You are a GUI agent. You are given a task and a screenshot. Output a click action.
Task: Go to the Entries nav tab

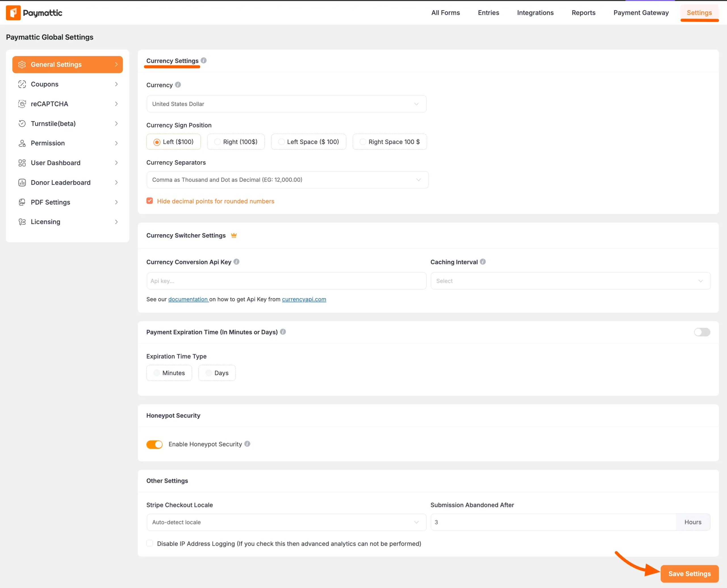tap(488, 13)
